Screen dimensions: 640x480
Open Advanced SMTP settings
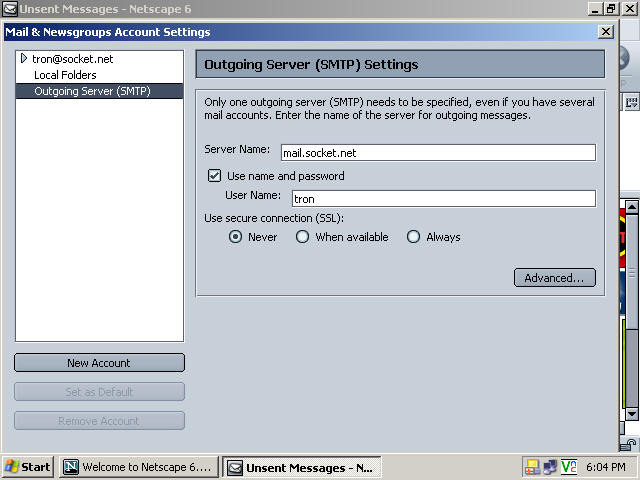click(555, 278)
